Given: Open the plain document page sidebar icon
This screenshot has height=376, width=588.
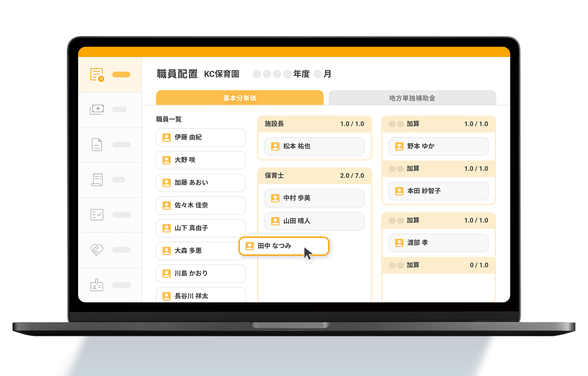Looking at the screenshot, I should click(97, 145).
